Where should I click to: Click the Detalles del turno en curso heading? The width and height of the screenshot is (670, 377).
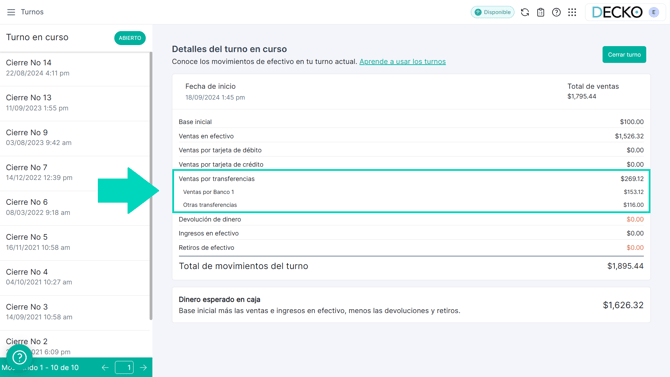(229, 49)
